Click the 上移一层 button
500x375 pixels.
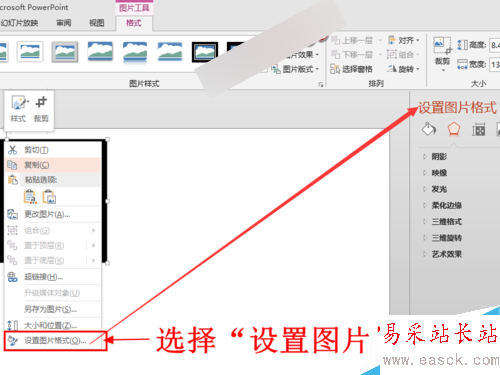(352, 40)
